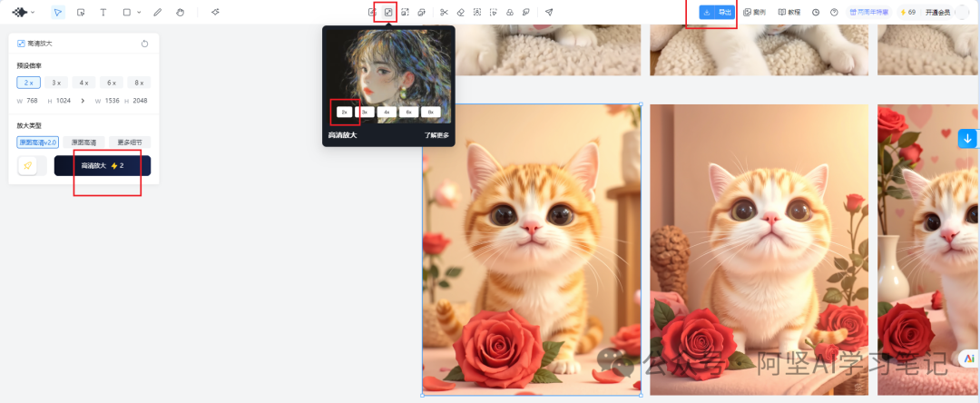Open the style transfer tool icon
This screenshot has width=980, height=403.
point(526,12)
